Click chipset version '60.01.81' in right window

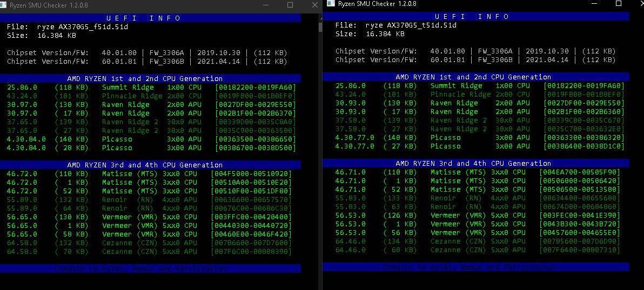click(448, 60)
